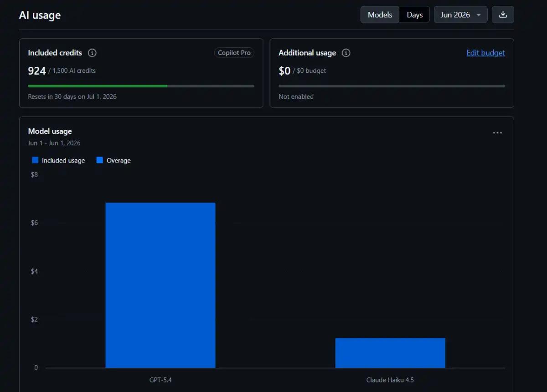Switch to Models view
The width and height of the screenshot is (547, 392).
pos(380,15)
